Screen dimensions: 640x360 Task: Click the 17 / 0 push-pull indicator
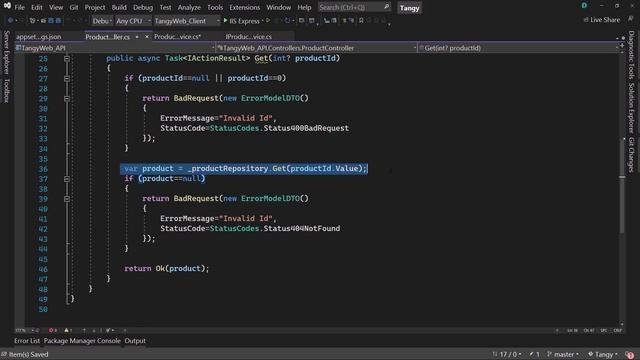507,354
